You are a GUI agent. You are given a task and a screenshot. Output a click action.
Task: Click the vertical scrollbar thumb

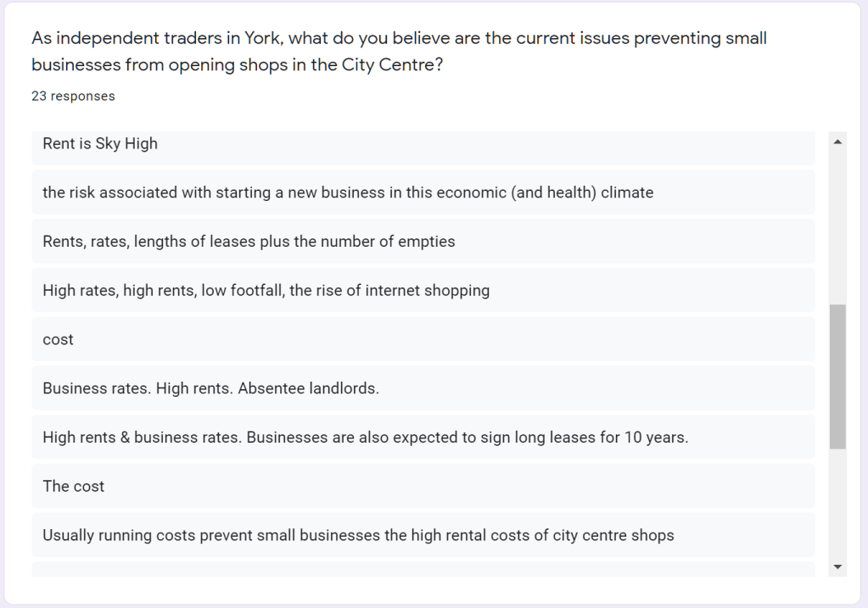pyautogui.click(x=838, y=376)
